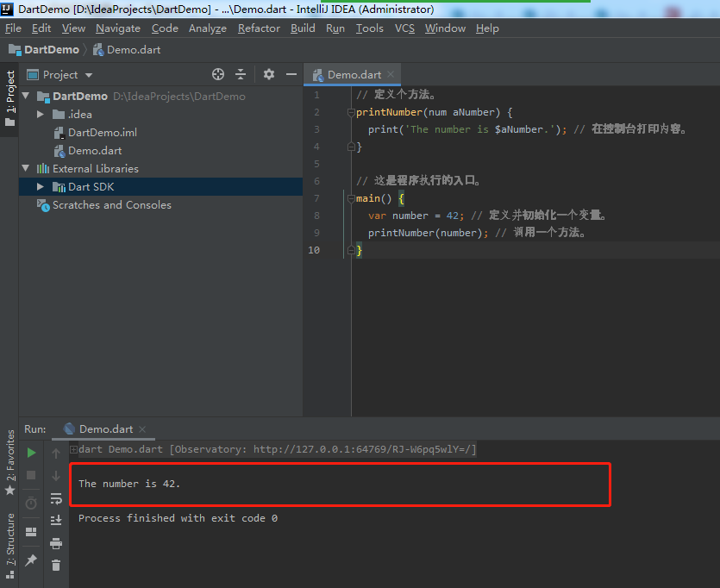This screenshot has width=720, height=588.
Task: Open the Code menu
Action: 165,28
